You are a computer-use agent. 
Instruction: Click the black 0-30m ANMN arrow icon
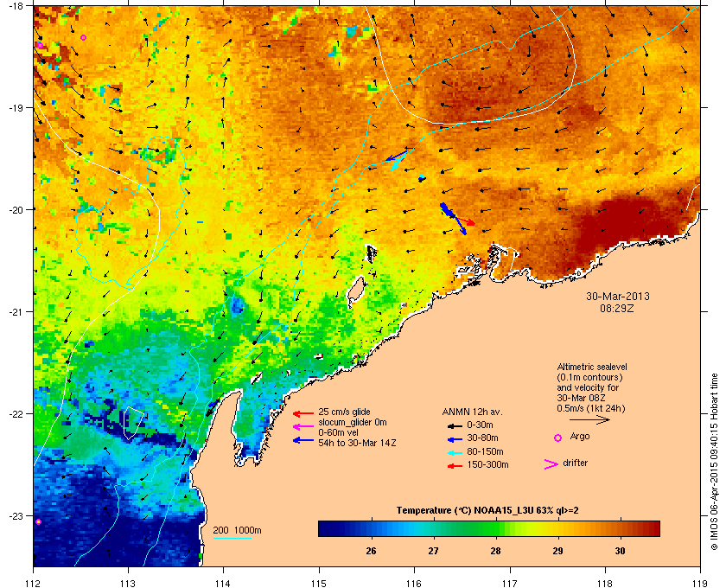coord(455,425)
